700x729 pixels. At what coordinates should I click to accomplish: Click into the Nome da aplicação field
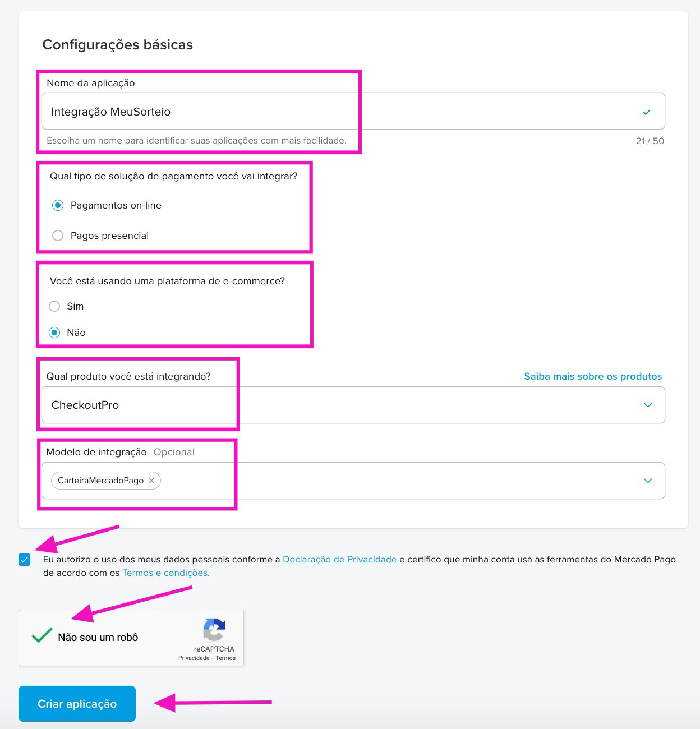[x=353, y=111]
